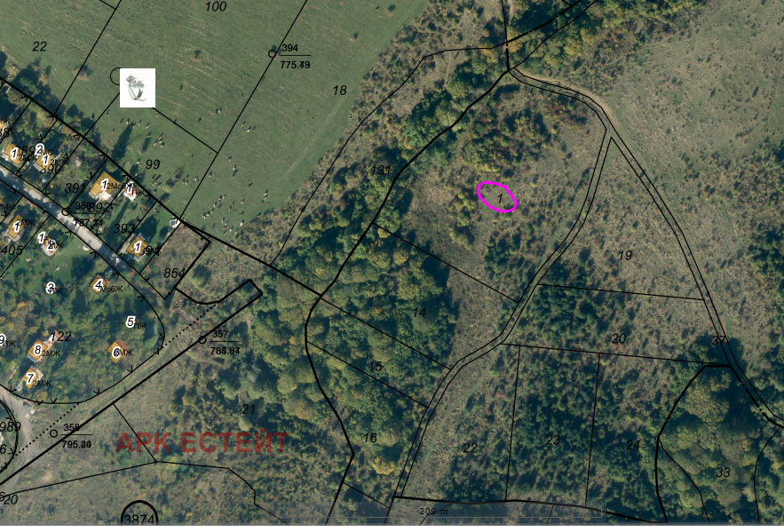Click parcel 24 label
This screenshot has width=784, height=532.
(x=633, y=444)
